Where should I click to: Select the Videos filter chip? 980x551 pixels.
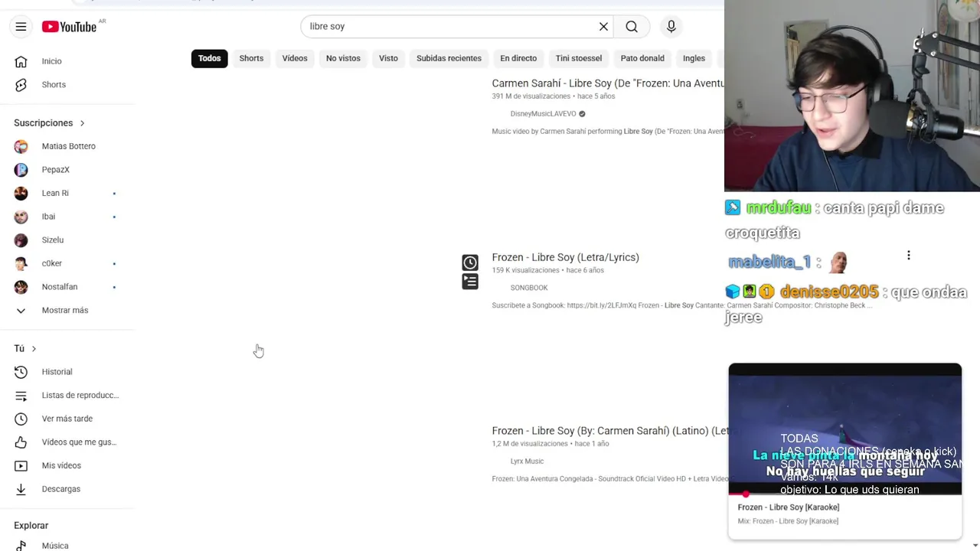[295, 58]
